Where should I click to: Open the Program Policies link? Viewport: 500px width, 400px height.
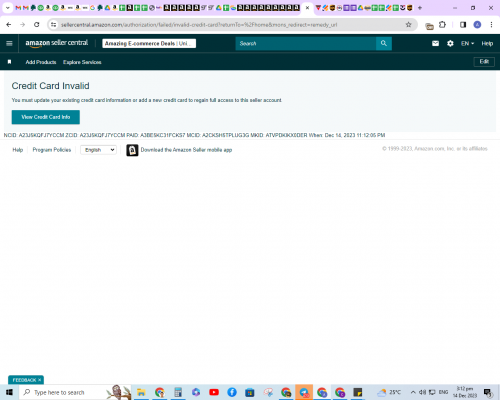52,150
